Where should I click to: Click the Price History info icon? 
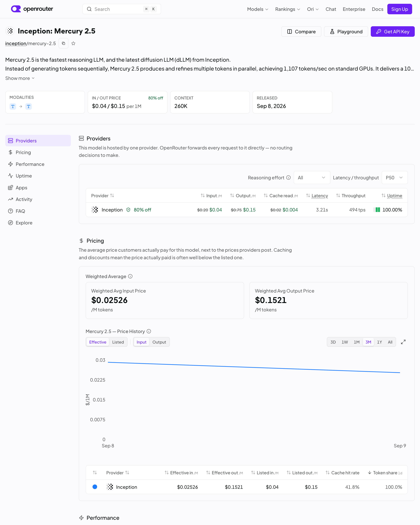[x=149, y=331]
